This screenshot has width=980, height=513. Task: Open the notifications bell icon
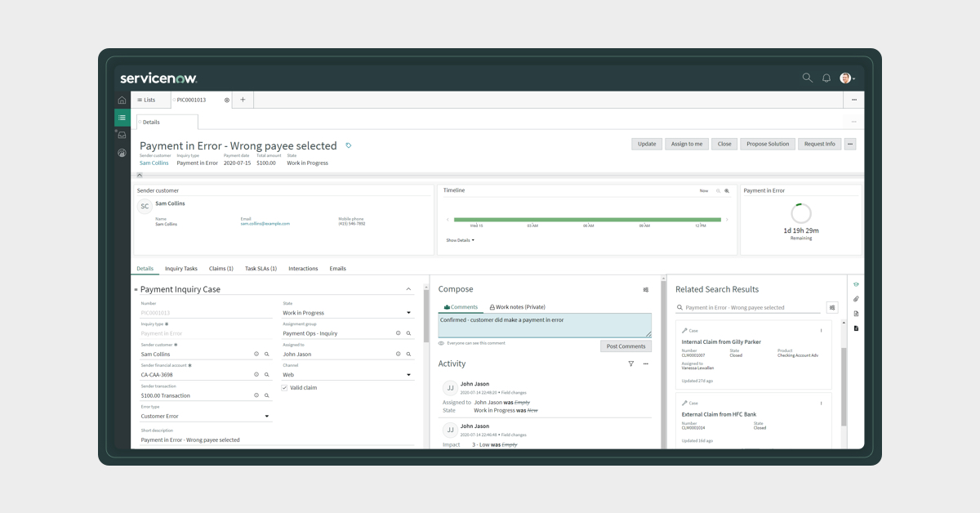(x=826, y=78)
